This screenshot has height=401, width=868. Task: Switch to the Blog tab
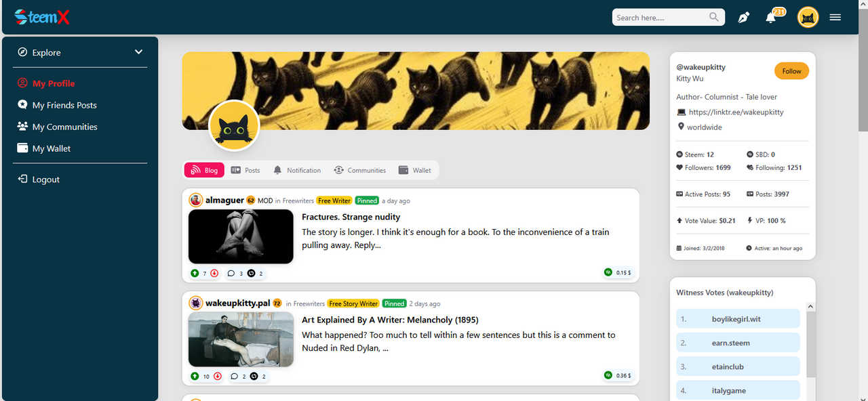click(x=205, y=170)
